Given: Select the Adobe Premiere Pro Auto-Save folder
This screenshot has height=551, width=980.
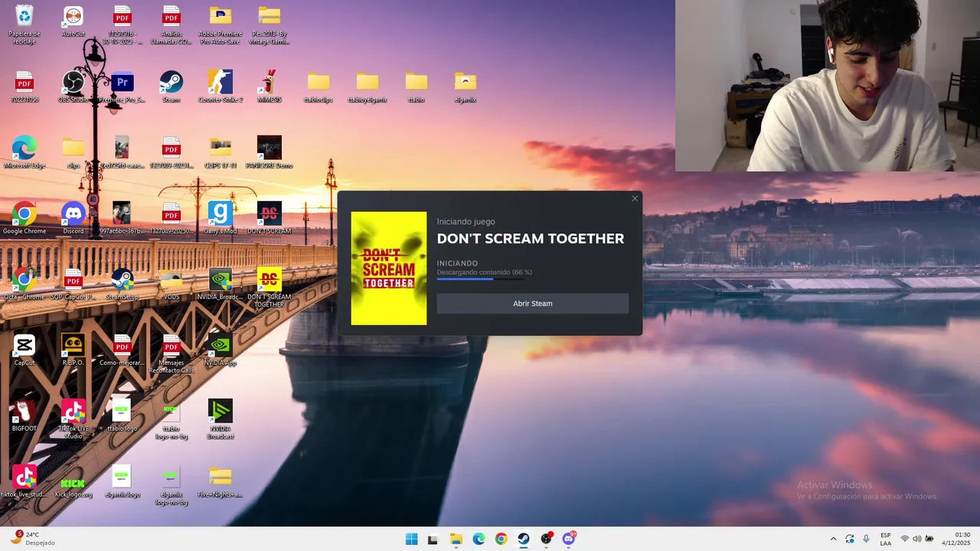Looking at the screenshot, I should [x=220, y=24].
